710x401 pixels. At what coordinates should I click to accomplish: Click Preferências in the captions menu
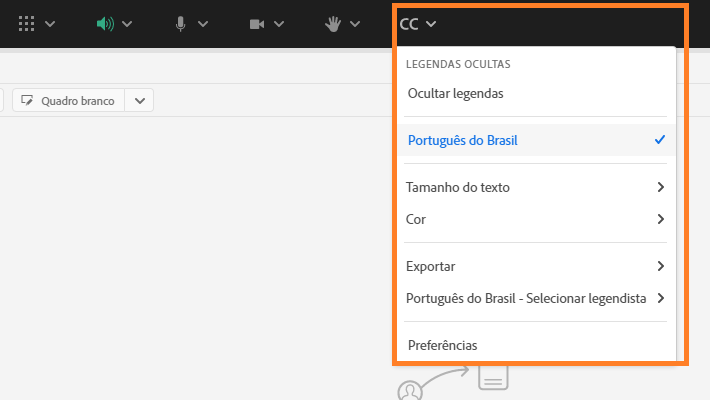[x=442, y=345]
